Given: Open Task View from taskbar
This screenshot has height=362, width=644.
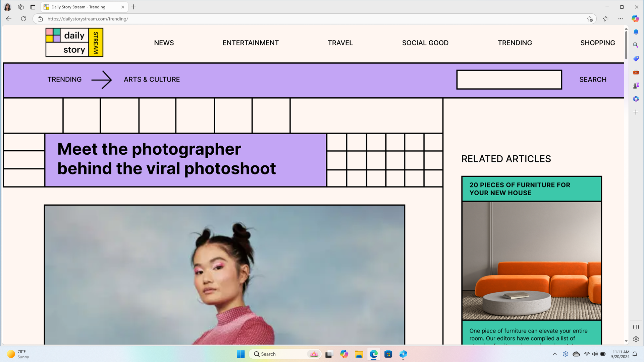Looking at the screenshot, I should (329, 354).
